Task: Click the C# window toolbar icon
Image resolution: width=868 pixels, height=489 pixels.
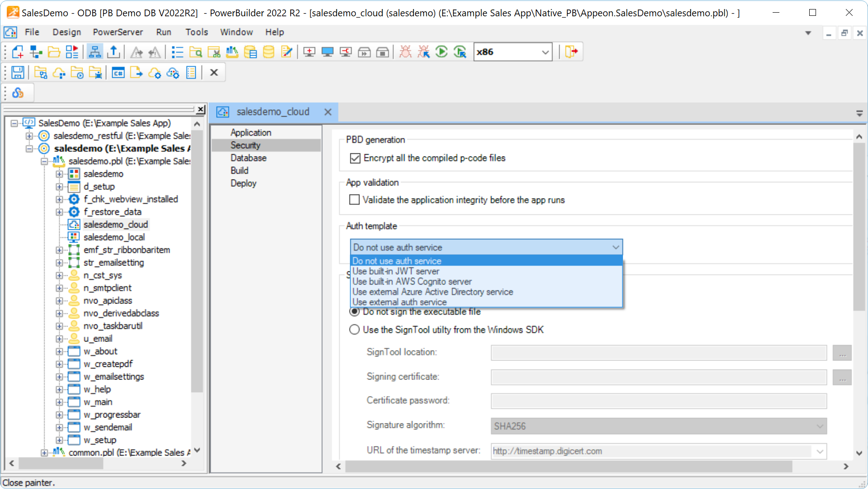Action: 118,72
